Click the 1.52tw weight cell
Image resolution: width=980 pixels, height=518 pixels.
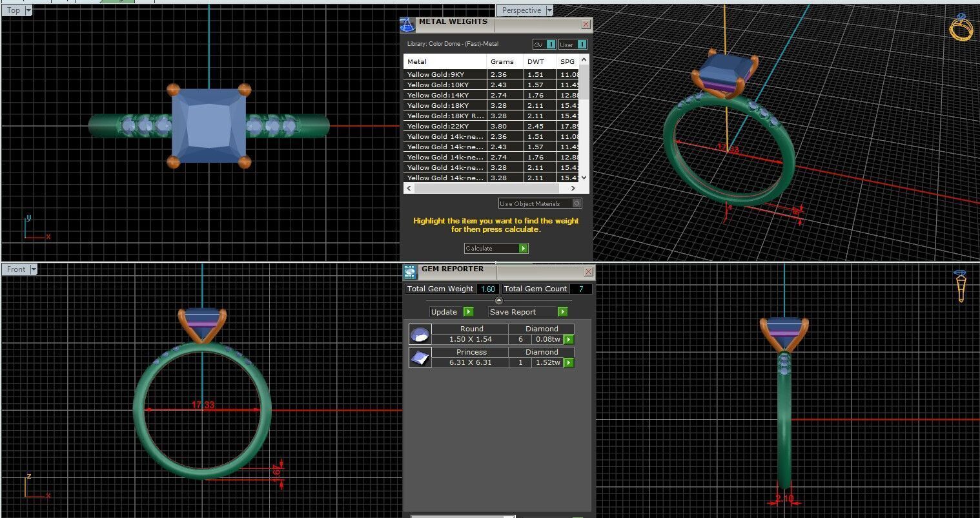[x=548, y=362]
